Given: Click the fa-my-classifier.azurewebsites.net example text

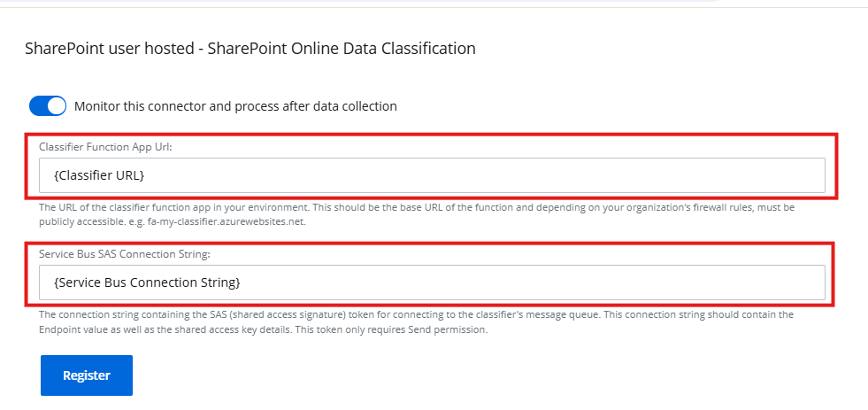Looking at the screenshot, I should pyautogui.click(x=225, y=221).
